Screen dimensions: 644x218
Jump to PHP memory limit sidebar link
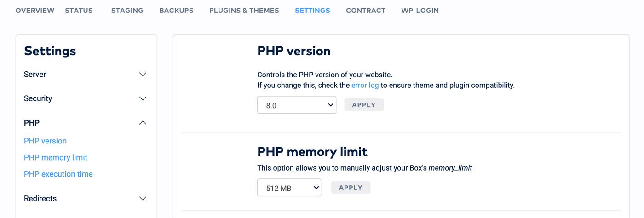(x=56, y=157)
